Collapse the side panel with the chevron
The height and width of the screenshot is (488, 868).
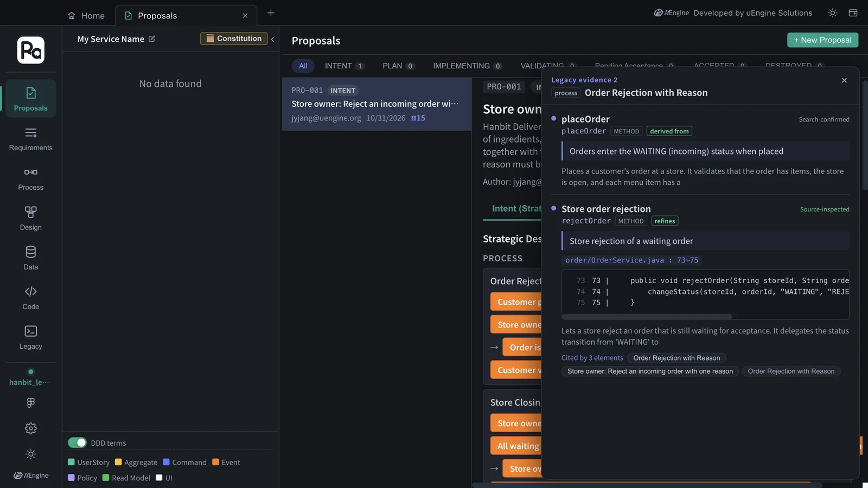(x=272, y=39)
